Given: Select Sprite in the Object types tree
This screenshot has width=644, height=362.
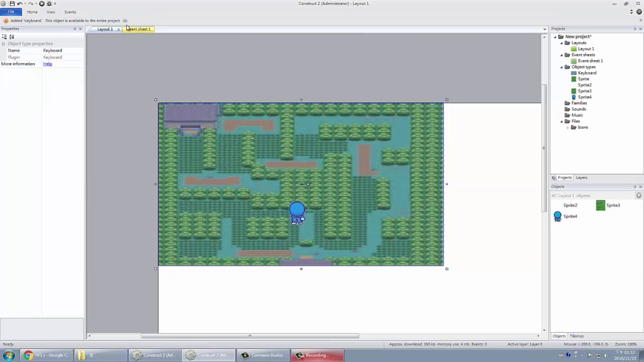Looking at the screenshot, I should 583,79.
